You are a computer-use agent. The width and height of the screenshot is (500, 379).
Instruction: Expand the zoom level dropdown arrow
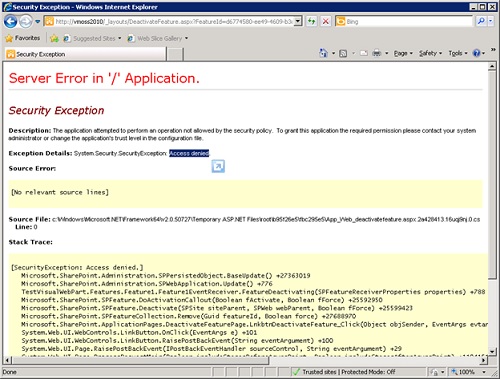(484, 372)
